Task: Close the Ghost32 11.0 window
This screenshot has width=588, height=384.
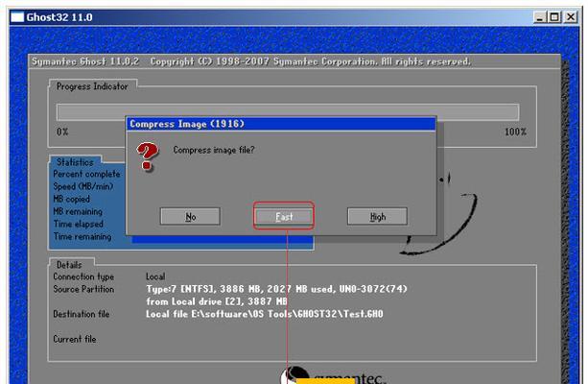Action: coord(571,17)
